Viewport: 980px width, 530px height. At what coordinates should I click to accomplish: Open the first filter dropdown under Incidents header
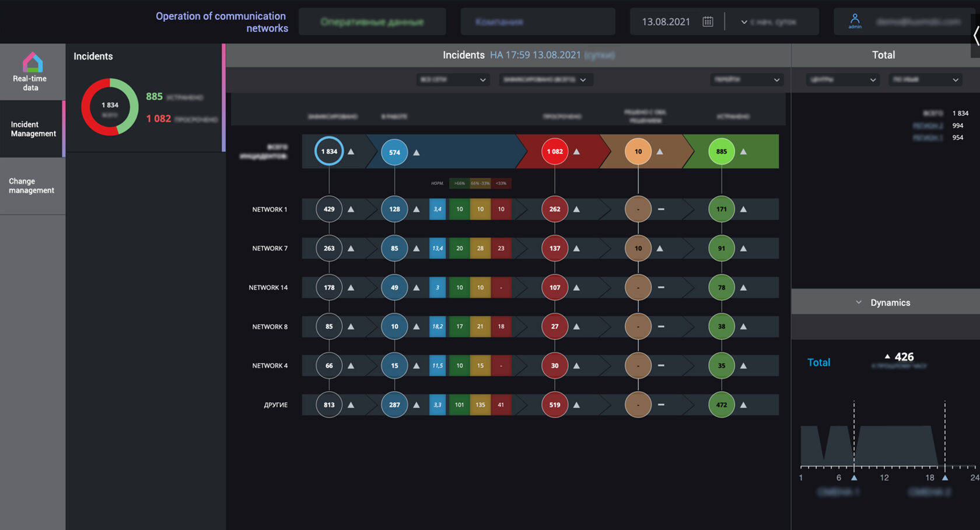pos(453,80)
